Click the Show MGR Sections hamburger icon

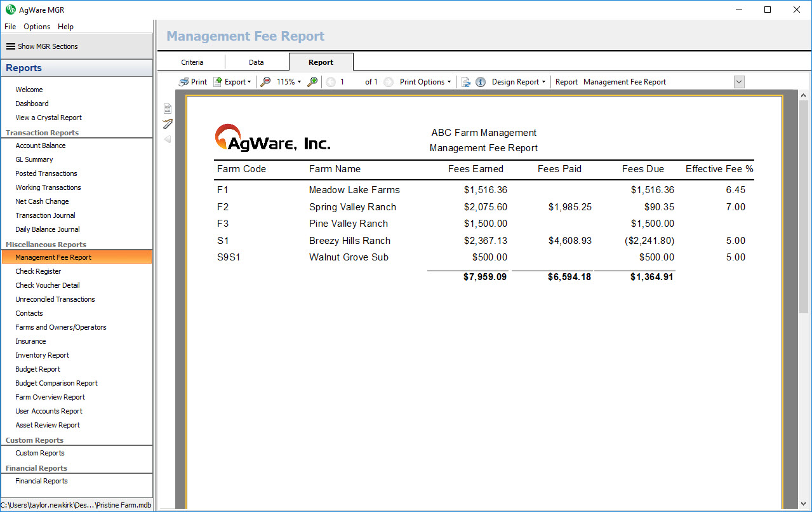pyautogui.click(x=10, y=46)
